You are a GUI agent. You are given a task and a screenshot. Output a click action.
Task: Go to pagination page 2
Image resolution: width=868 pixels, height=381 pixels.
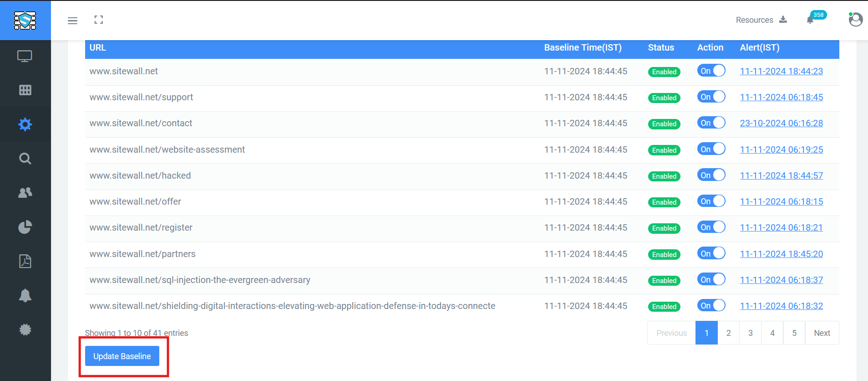(x=728, y=333)
